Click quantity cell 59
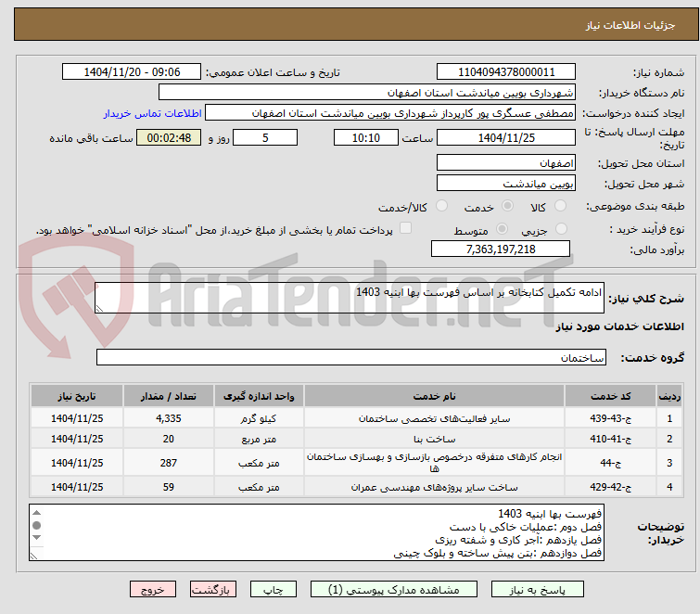The height and width of the screenshot is (614, 700). [169, 487]
